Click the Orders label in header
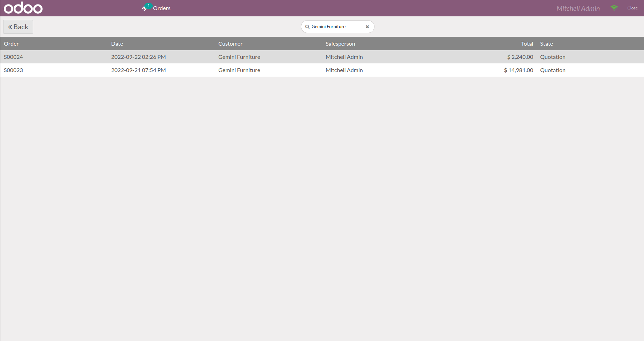The height and width of the screenshot is (341, 644). tap(162, 8)
